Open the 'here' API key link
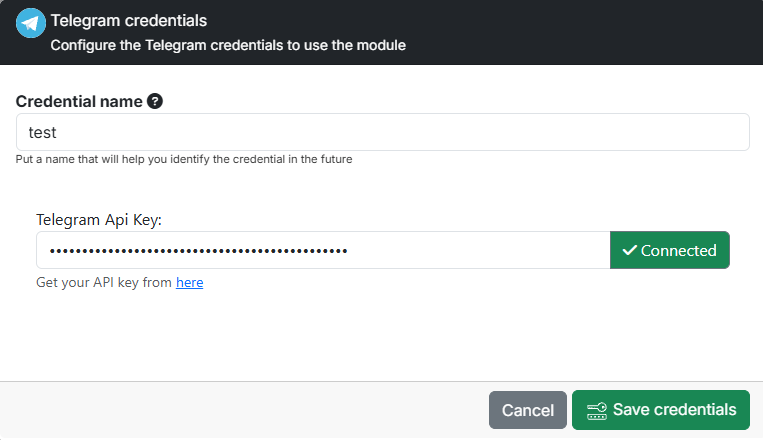This screenshot has width=763, height=440. click(x=190, y=283)
